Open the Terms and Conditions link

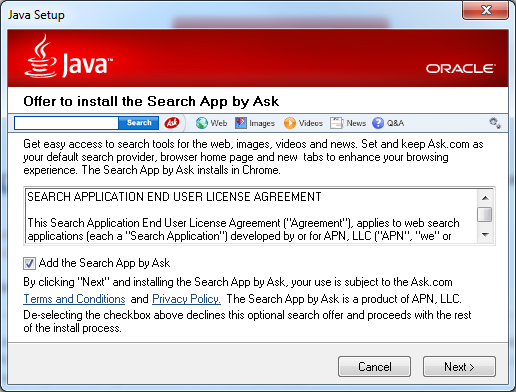(74, 299)
